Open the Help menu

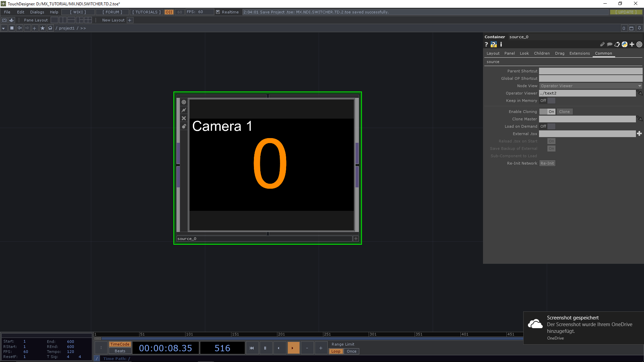[54, 12]
